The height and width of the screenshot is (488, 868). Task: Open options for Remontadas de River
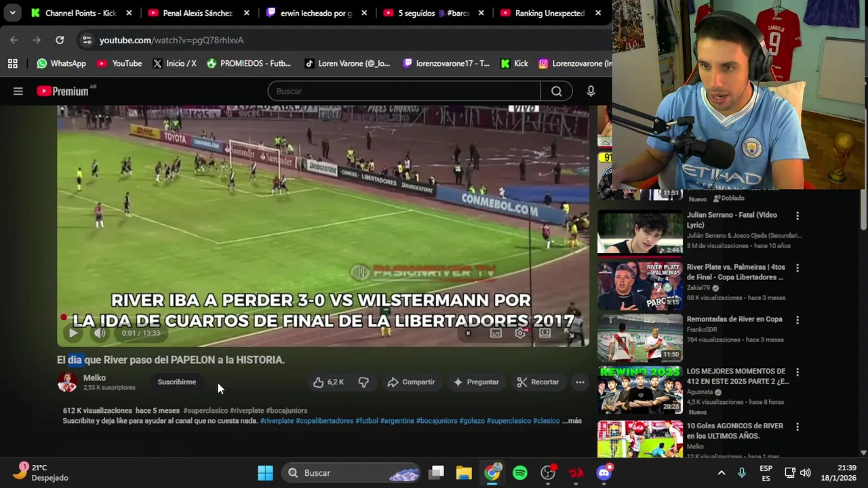[x=797, y=320]
